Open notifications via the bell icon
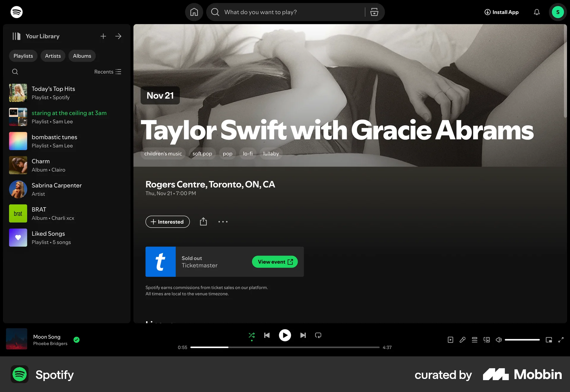The width and height of the screenshot is (570, 392). tap(536, 12)
